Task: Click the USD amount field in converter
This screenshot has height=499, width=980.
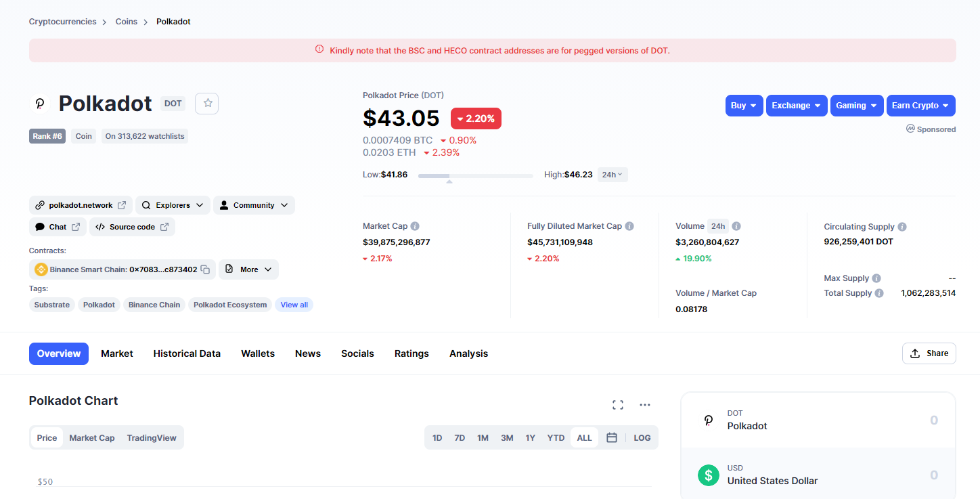Action: [x=933, y=475]
